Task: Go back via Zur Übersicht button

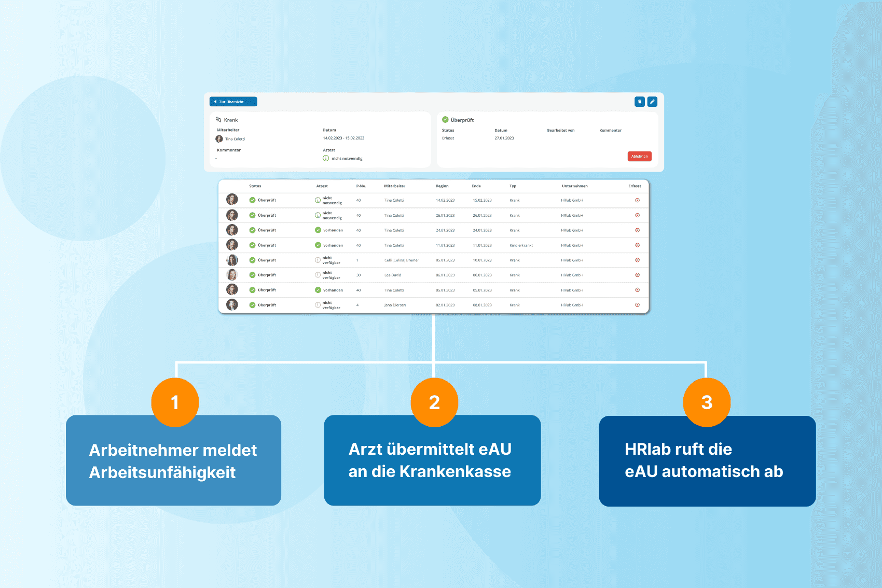Action: (233, 102)
